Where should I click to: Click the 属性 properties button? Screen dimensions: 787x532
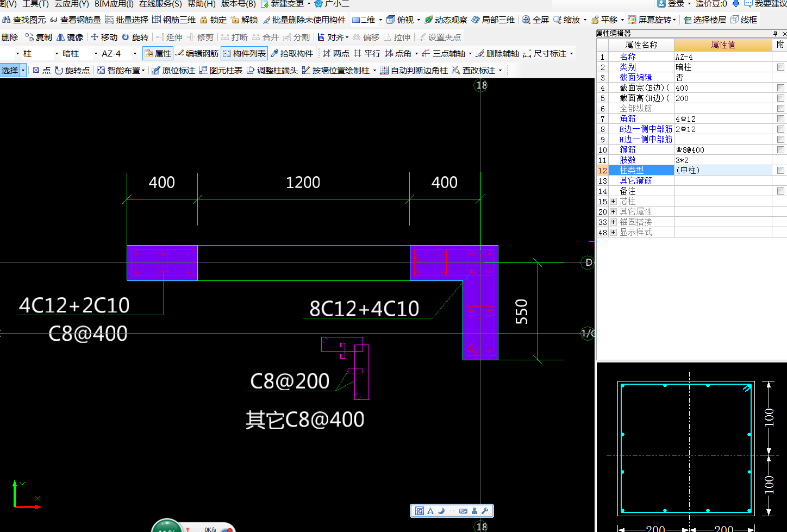(x=158, y=53)
